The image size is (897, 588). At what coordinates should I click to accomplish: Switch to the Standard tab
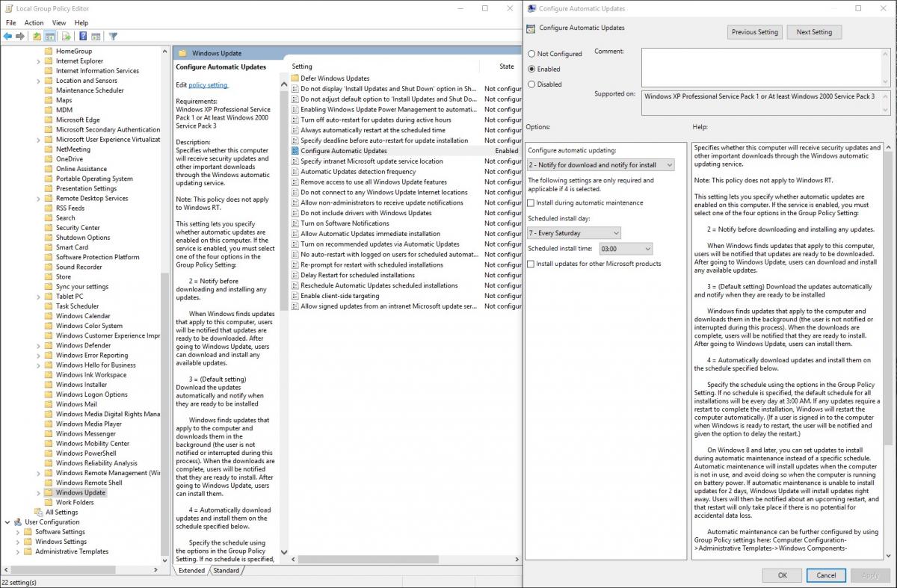click(226, 570)
